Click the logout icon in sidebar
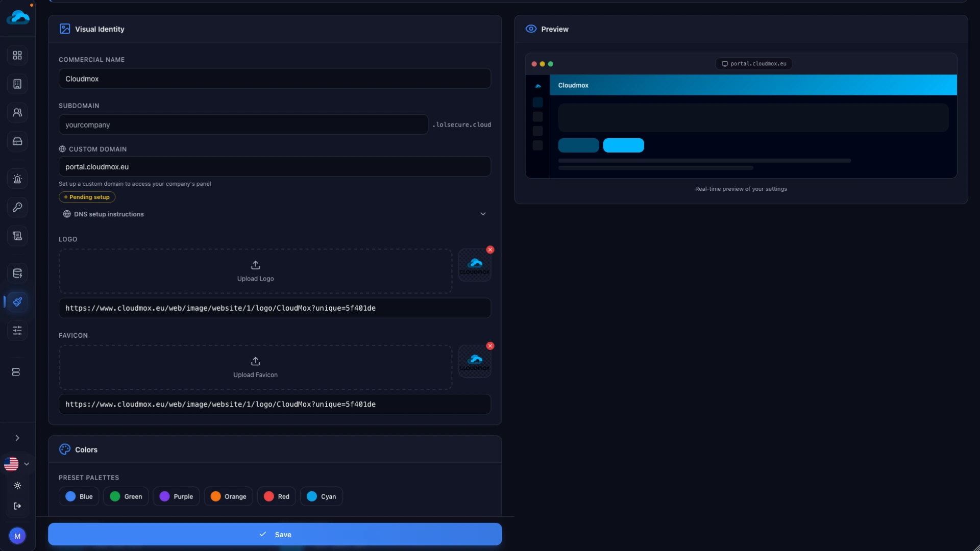This screenshot has height=551, width=980. [x=17, y=506]
